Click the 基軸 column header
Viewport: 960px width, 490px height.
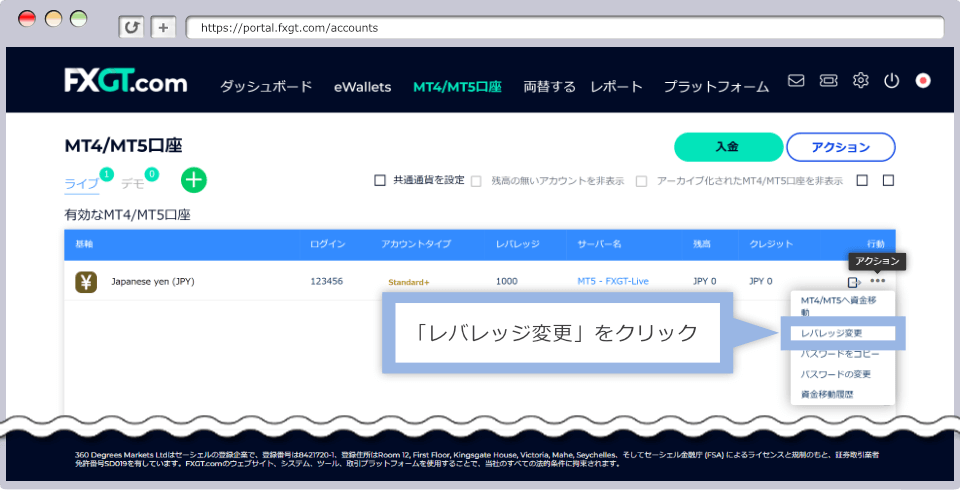[x=84, y=244]
